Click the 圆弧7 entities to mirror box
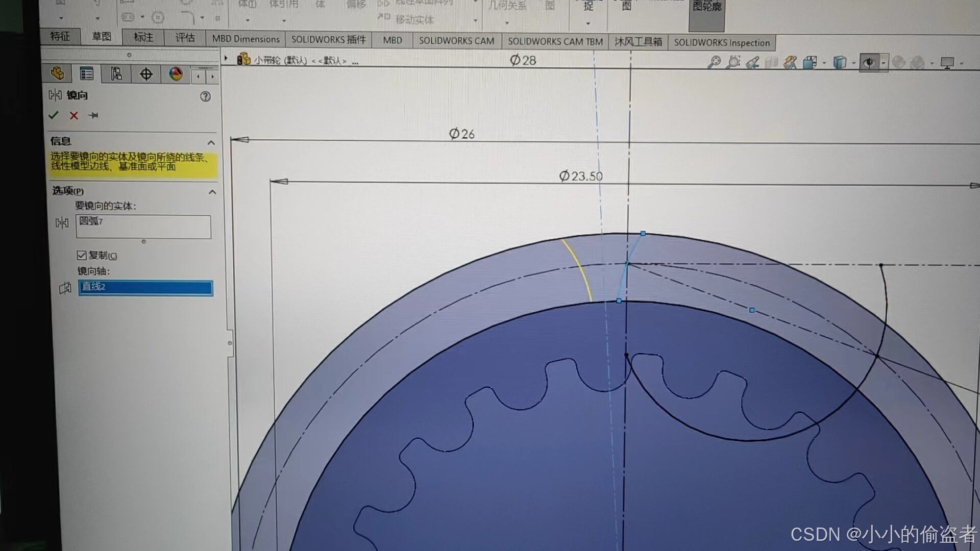 [x=143, y=226]
